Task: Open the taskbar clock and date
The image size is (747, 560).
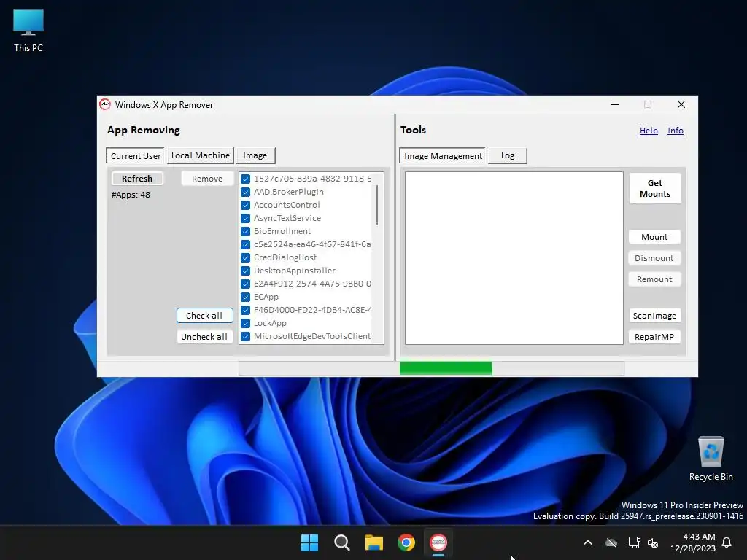Action: coord(693,542)
